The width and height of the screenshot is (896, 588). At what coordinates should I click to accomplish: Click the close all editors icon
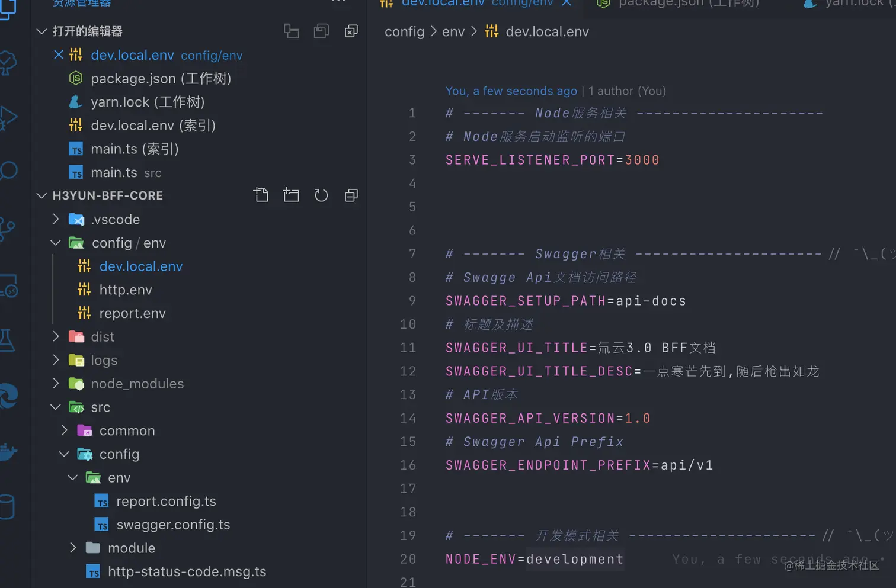(351, 31)
